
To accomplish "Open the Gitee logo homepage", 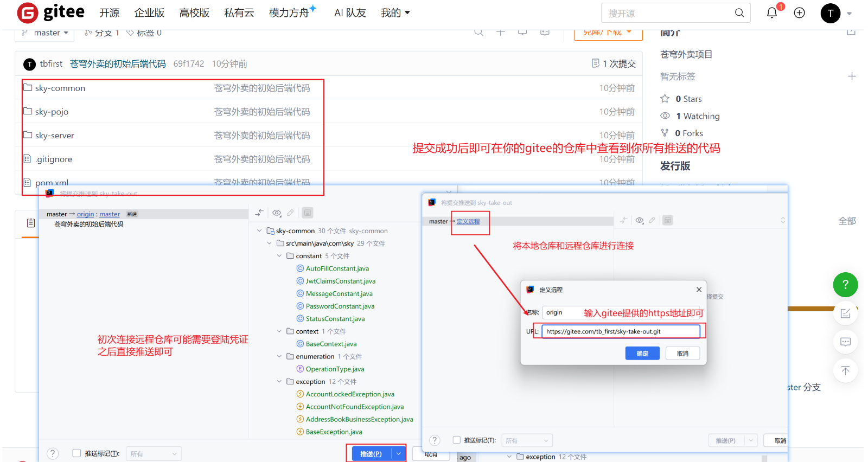I will 50,12.
